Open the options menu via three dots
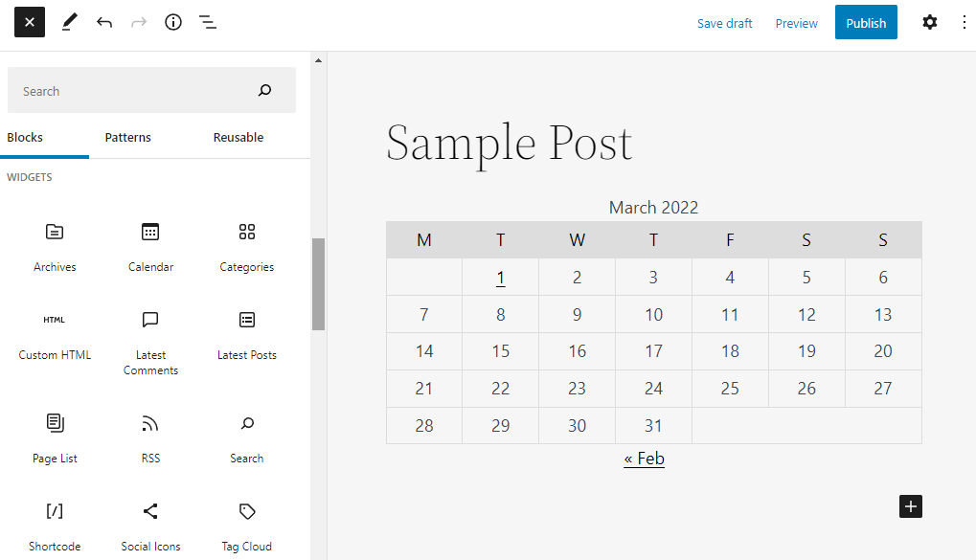Image resolution: width=976 pixels, height=560 pixels. [965, 22]
